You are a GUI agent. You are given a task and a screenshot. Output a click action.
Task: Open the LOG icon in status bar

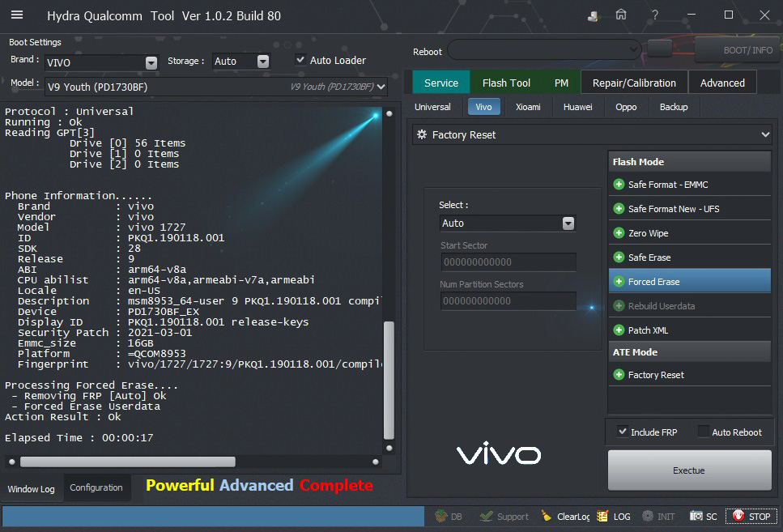[614, 517]
